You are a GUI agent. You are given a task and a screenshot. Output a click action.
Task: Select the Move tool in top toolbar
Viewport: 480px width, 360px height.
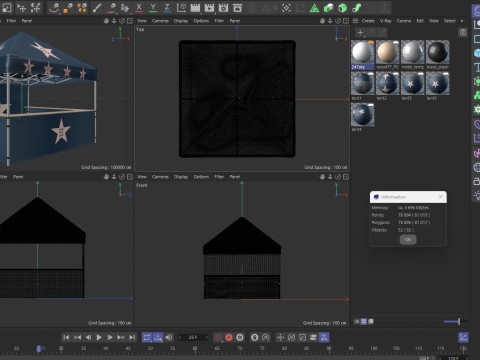pos(22,8)
